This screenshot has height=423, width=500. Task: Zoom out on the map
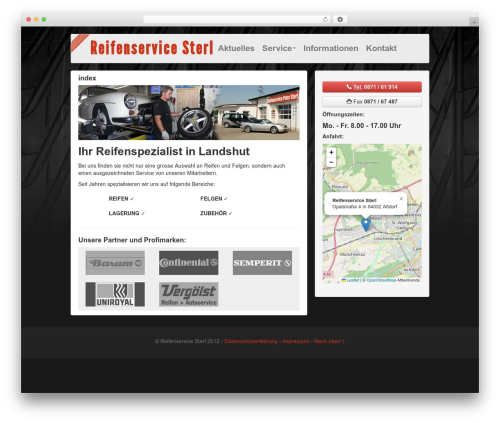(x=331, y=162)
